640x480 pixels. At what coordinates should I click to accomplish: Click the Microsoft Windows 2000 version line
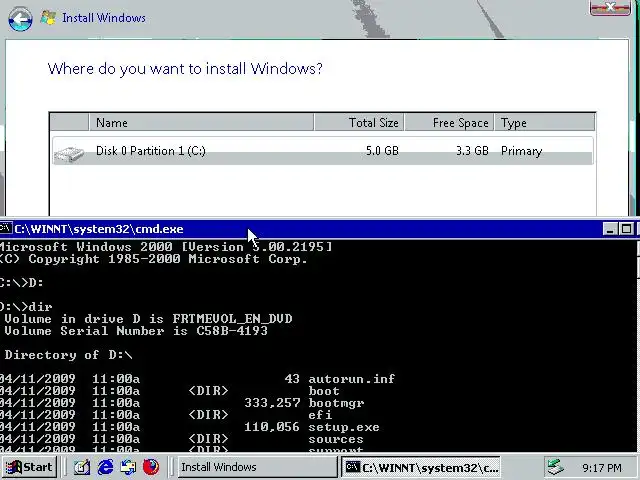[x=166, y=247]
